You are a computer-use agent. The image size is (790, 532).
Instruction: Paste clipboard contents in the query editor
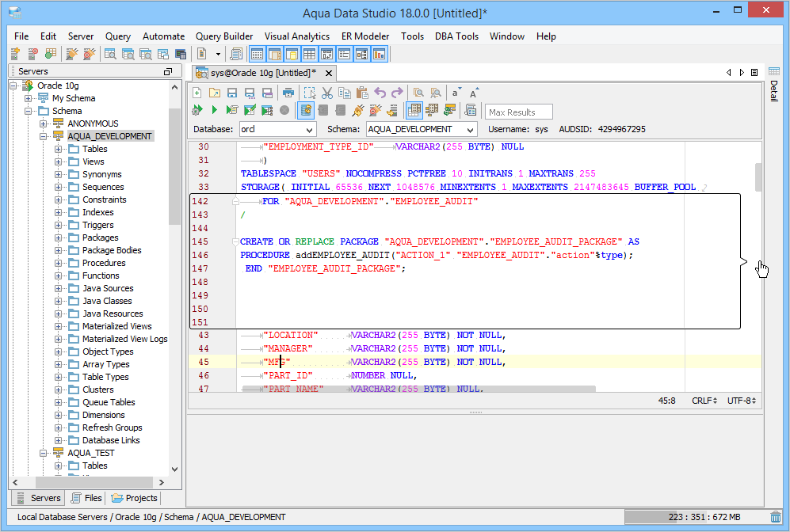click(x=362, y=93)
